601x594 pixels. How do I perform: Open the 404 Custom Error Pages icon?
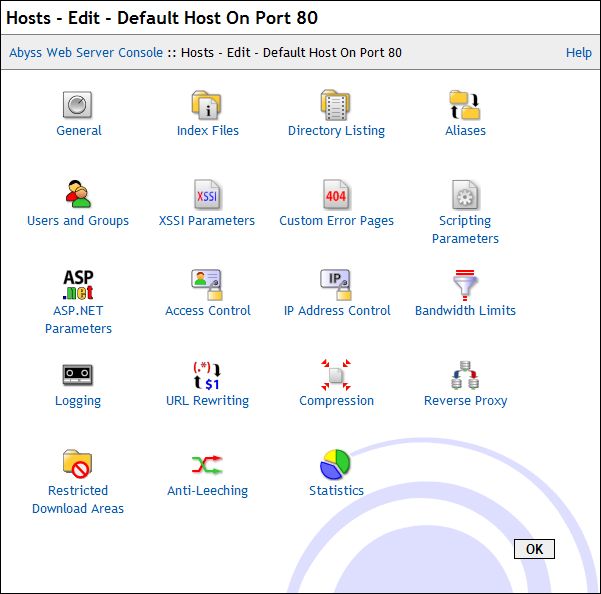[x=336, y=194]
